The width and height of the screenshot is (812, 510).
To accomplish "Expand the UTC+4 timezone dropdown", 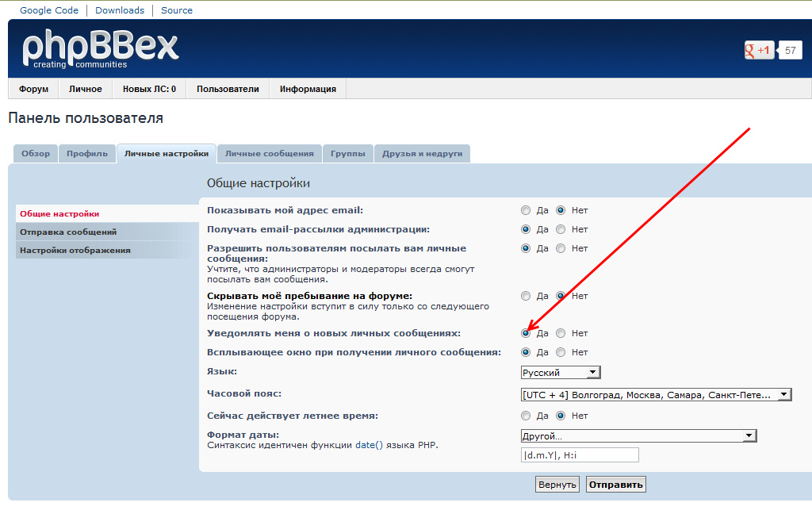I will [655, 395].
